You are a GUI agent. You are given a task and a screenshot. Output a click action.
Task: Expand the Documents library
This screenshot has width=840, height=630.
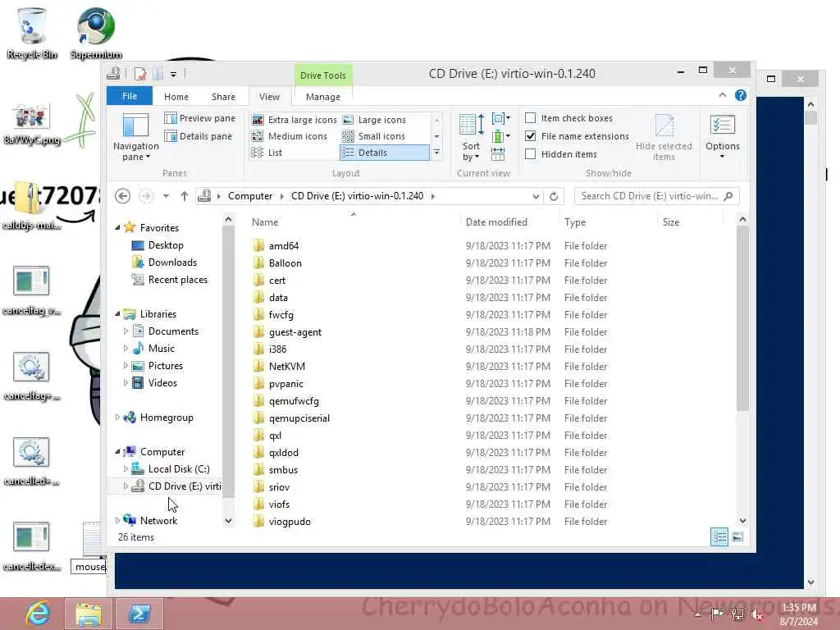pyautogui.click(x=126, y=331)
